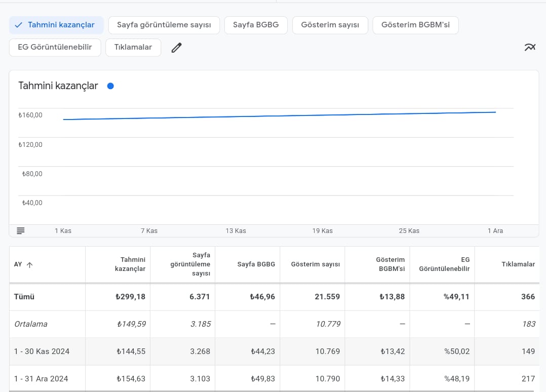
Task: Sort by Sayfa BGBG column header
Action: click(248, 264)
